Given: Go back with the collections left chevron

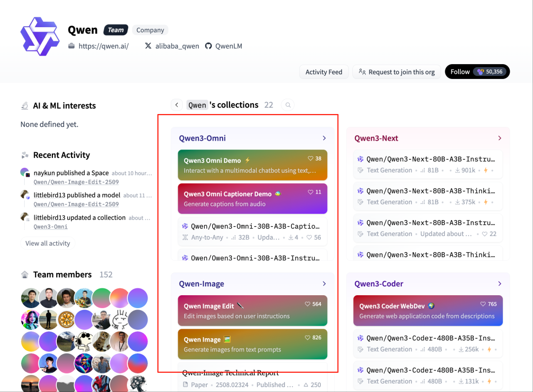Looking at the screenshot, I should point(177,105).
